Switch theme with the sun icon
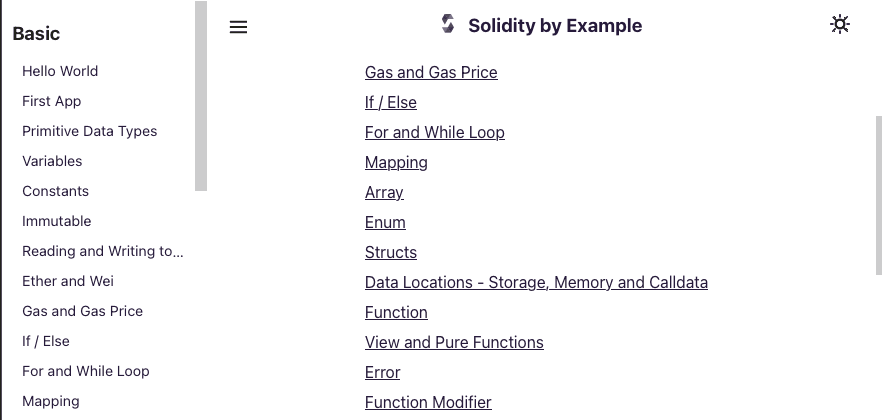This screenshot has width=882, height=420. (x=840, y=25)
